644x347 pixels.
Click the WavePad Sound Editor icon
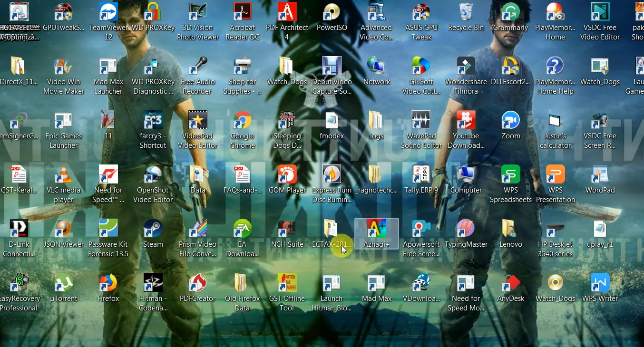(421, 120)
